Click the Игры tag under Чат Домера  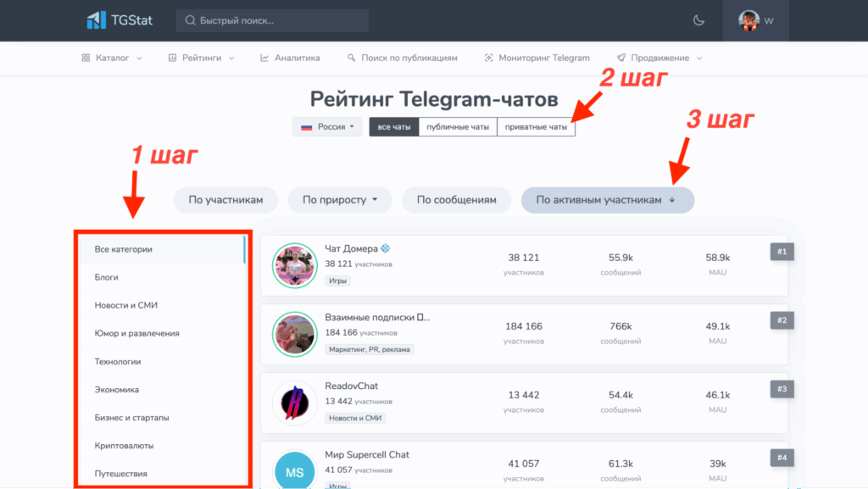click(337, 281)
